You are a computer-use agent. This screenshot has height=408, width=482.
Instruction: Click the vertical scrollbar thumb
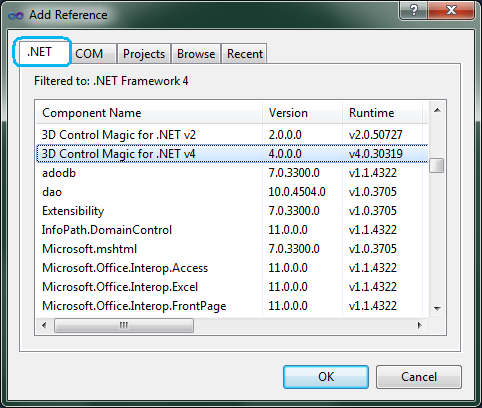[x=437, y=166]
